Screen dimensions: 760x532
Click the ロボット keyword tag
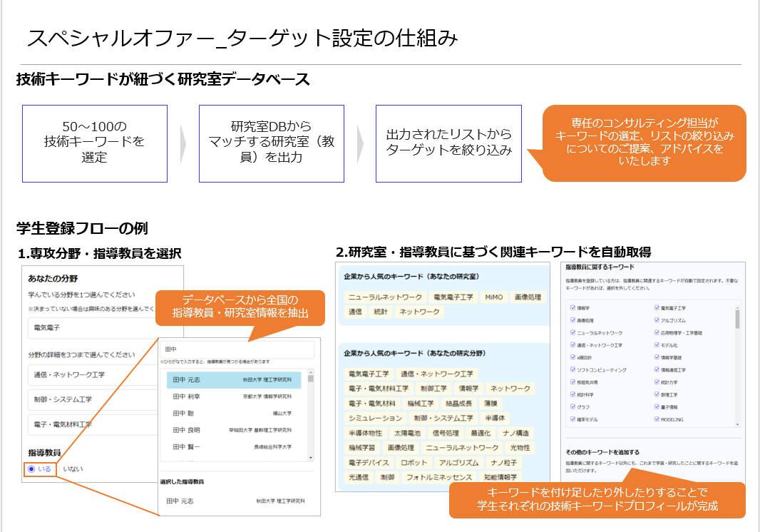tap(414, 463)
